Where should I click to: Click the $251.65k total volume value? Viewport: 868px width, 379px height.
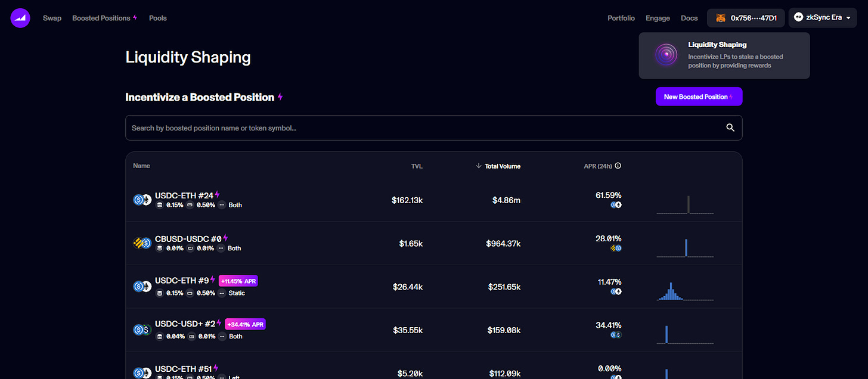pyautogui.click(x=503, y=287)
